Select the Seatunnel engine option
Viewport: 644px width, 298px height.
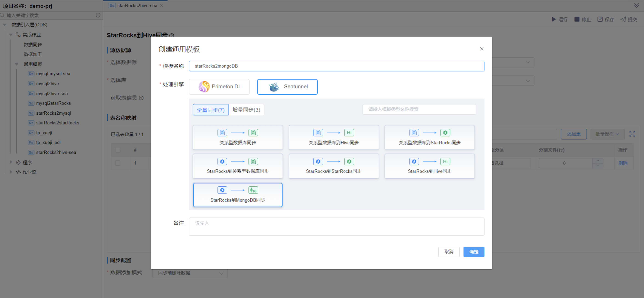pyautogui.click(x=287, y=87)
